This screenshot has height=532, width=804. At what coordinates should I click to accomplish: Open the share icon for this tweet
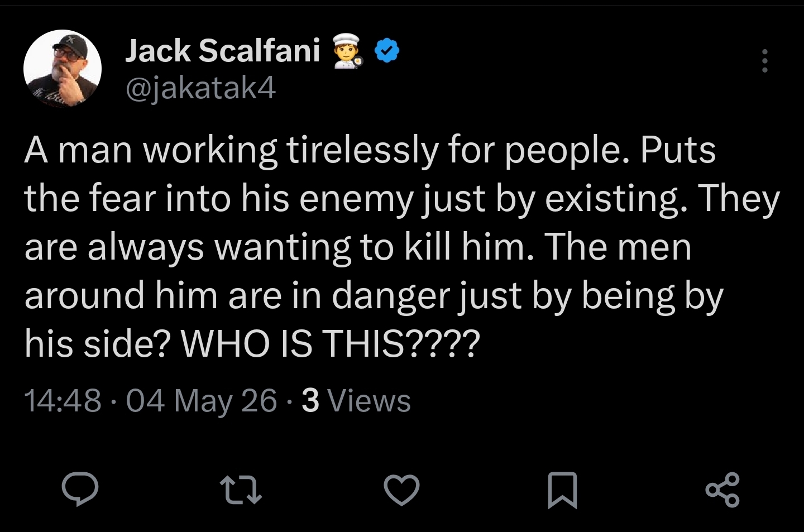[x=722, y=490]
